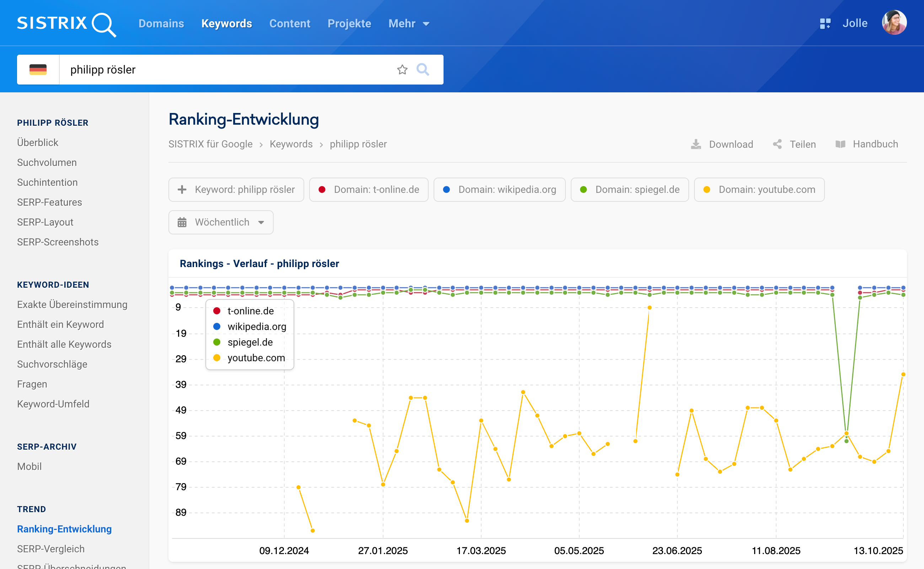Click Keywords in the breadcrumb
The width and height of the screenshot is (924, 569).
coord(291,144)
